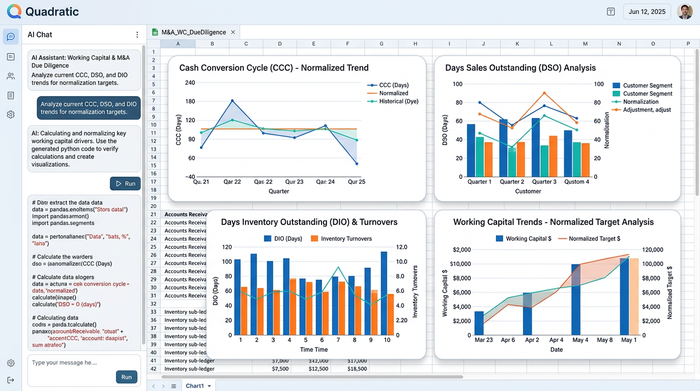Open the code snippets sidebar icon
Viewport: 700px width, 391px height.
tap(11, 57)
